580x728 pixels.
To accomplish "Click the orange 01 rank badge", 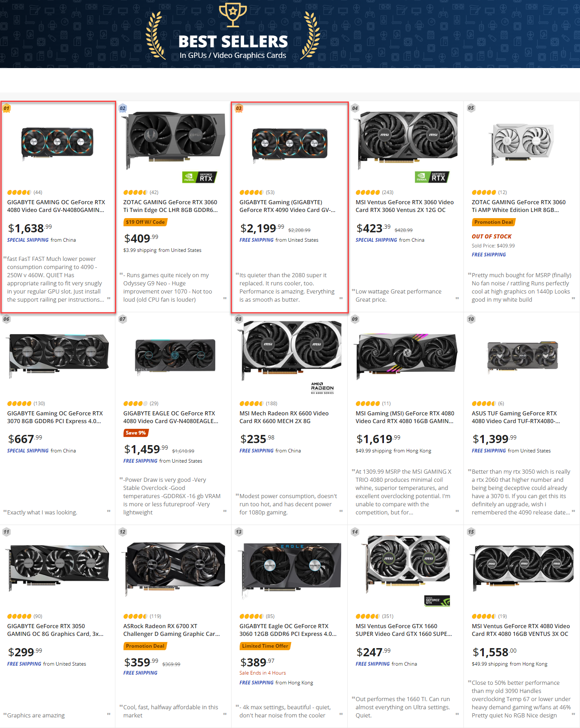I will [7, 108].
